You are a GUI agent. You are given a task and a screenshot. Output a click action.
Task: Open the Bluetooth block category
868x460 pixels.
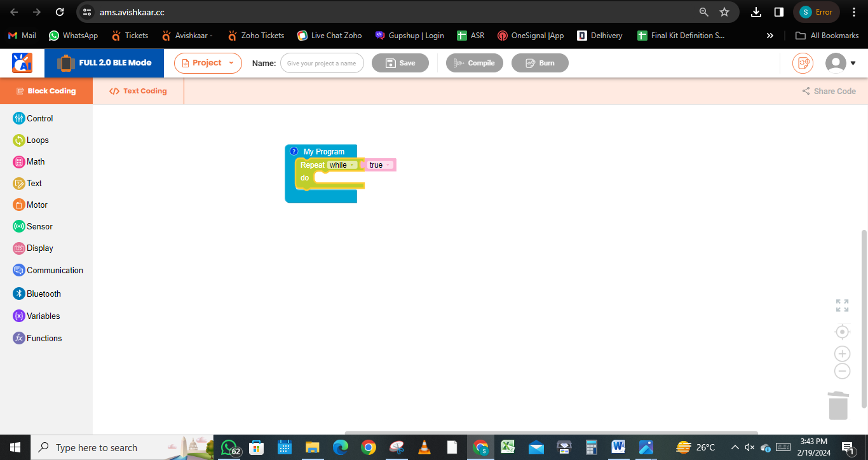[37, 294]
